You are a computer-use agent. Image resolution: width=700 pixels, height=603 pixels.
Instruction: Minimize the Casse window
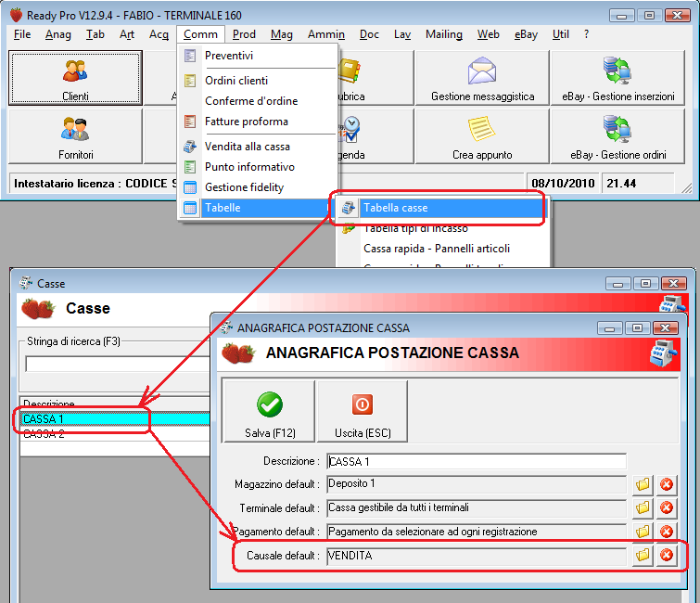617,284
